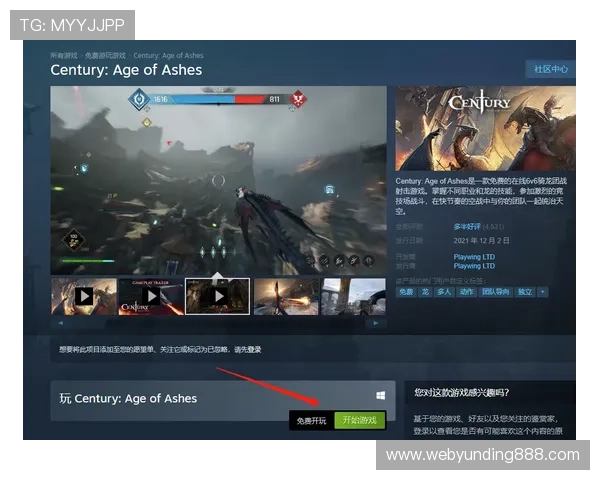Open the Century game capsule image
This screenshot has height=480, width=600.
485,128
